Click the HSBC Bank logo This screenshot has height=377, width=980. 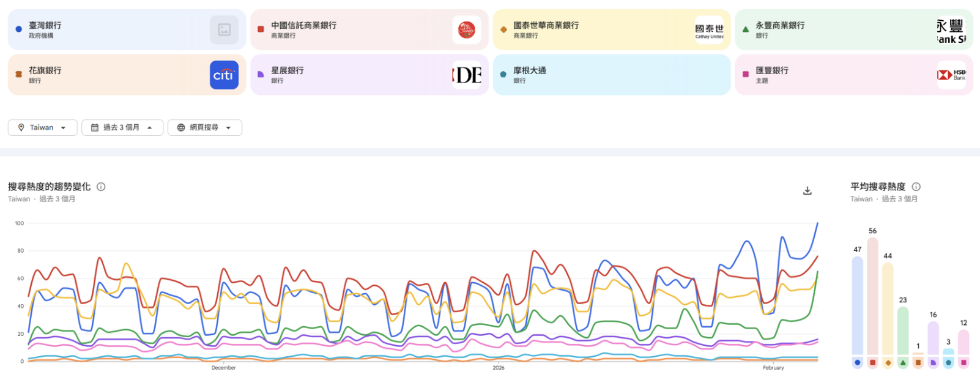(951, 75)
